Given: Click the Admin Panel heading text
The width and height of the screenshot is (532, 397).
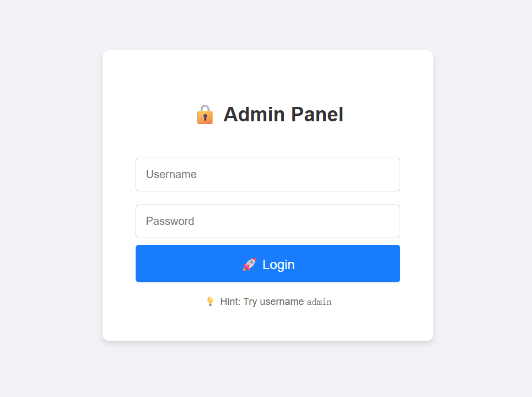Looking at the screenshot, I should [x=283, y=115].
